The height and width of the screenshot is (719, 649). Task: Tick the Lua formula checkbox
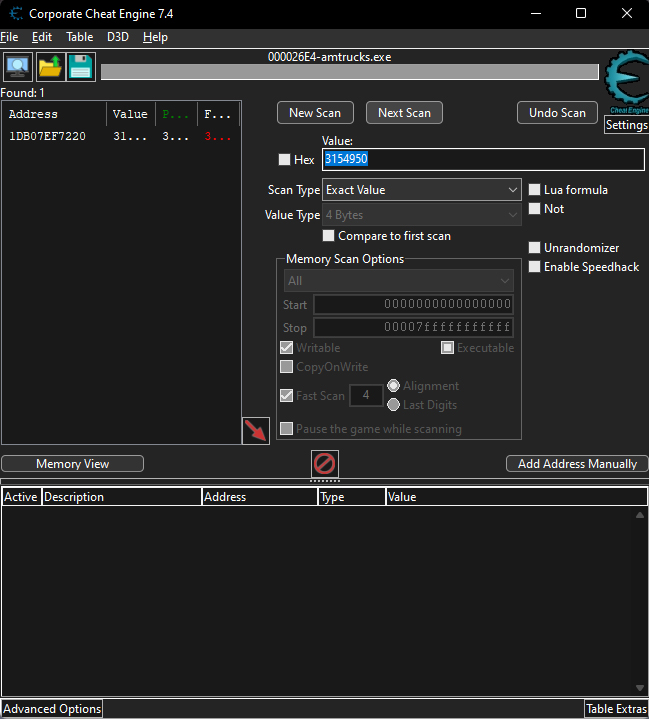pos(534,190)
